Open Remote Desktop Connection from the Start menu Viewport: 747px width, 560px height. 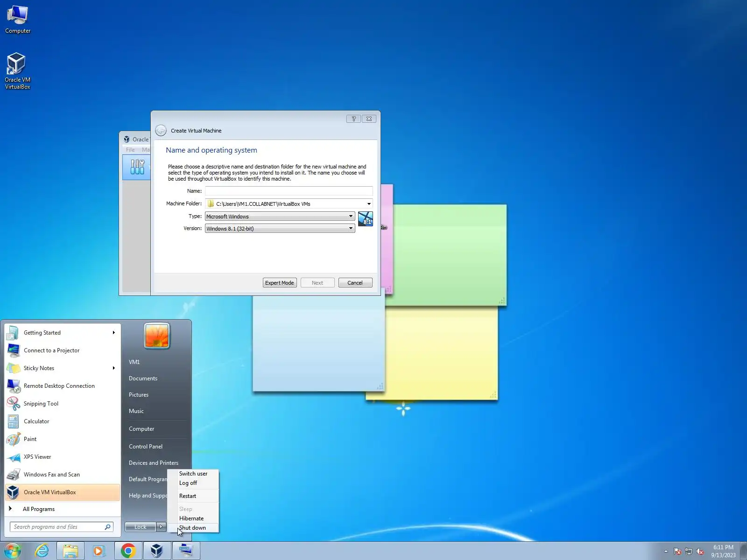coord(63,386)
